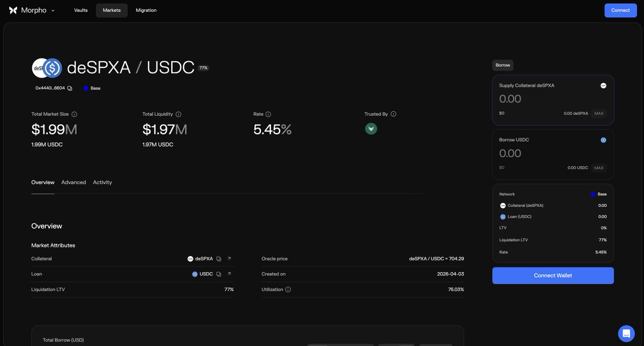Go to the Migration page
The height and width of the screenshot is (346, 644).
146,10
